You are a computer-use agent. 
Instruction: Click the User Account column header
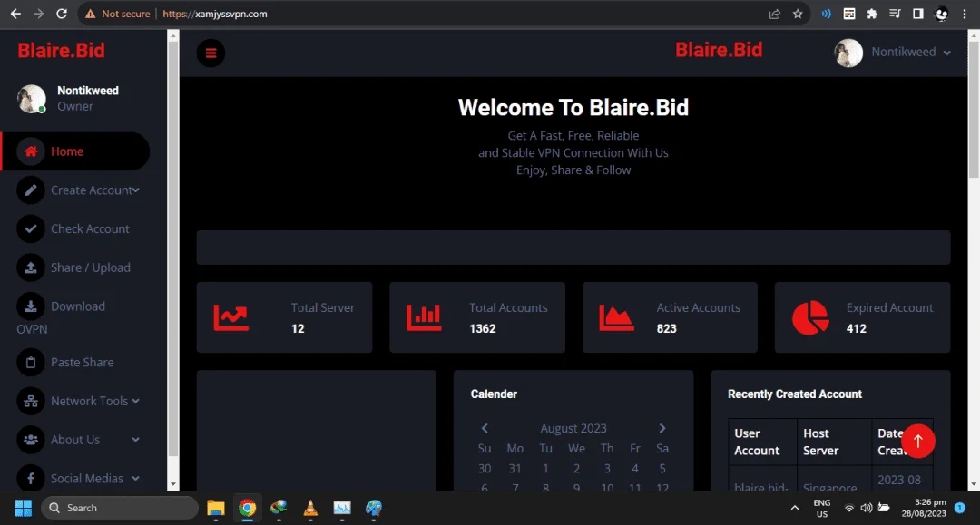click(x=762, y=442)
